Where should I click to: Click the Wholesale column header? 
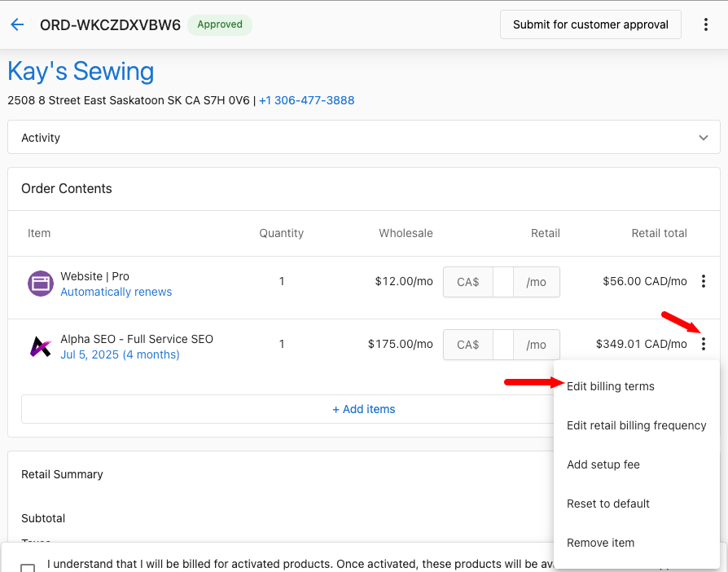(406, 233)
